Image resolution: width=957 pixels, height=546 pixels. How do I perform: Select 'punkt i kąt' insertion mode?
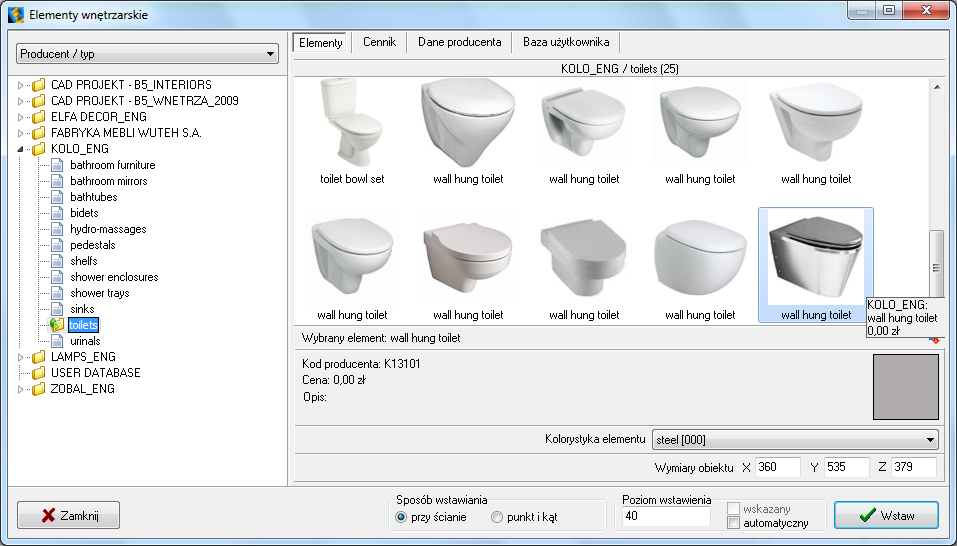[497, 517]
